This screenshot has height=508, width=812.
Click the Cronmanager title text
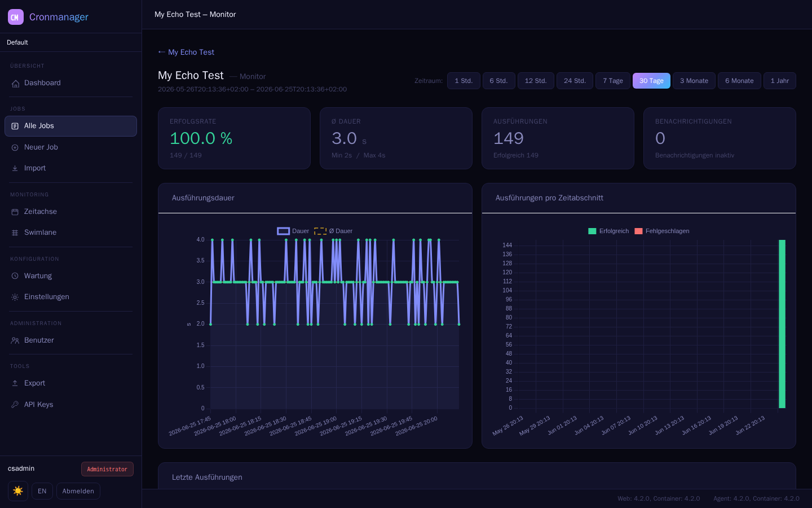[x=59, y=17]
